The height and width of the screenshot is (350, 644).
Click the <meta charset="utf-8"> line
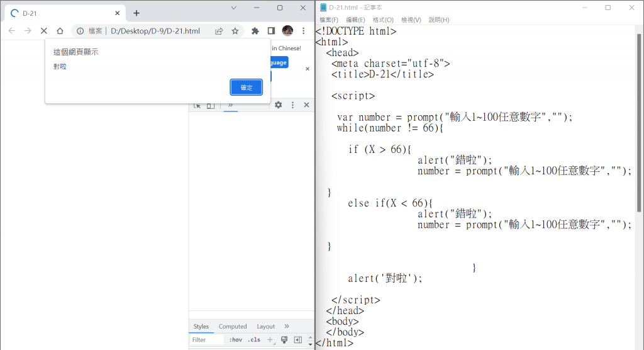coord(391,64)
